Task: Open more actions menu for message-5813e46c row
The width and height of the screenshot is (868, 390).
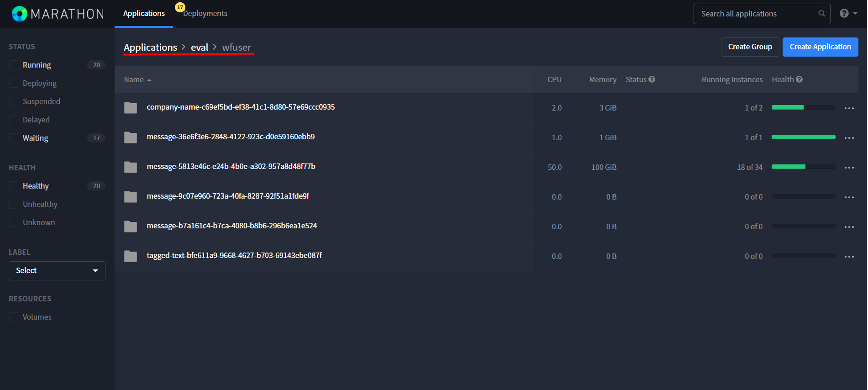Action: click(x=849, y=168)
